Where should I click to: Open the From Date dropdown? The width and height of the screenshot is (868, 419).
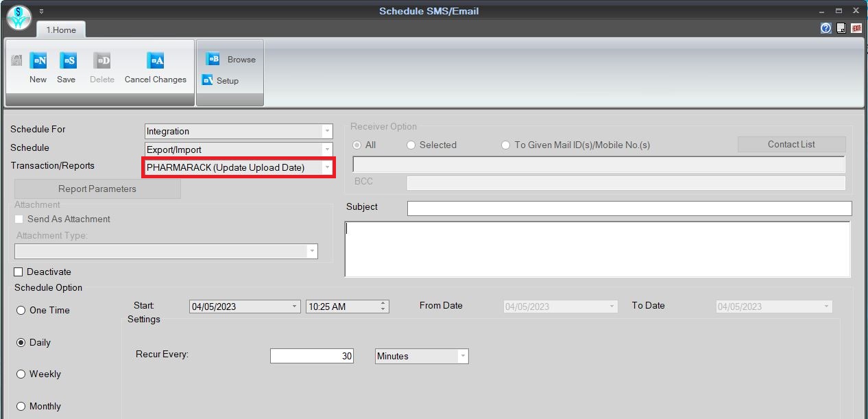coord(612,307)
